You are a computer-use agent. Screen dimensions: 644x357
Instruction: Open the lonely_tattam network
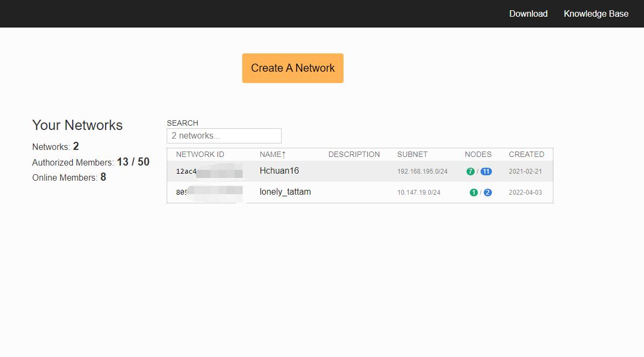(285, 192)
